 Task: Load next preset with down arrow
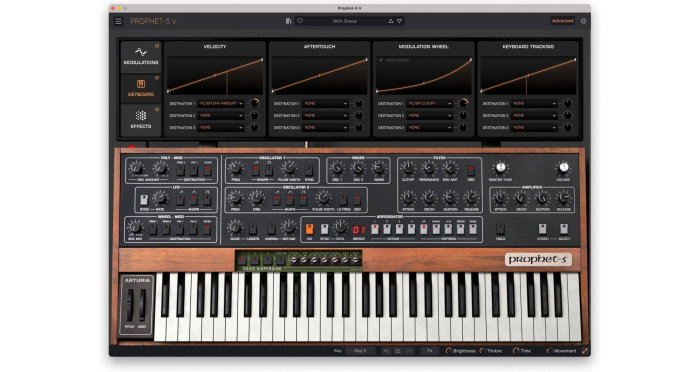coord(400,21)
